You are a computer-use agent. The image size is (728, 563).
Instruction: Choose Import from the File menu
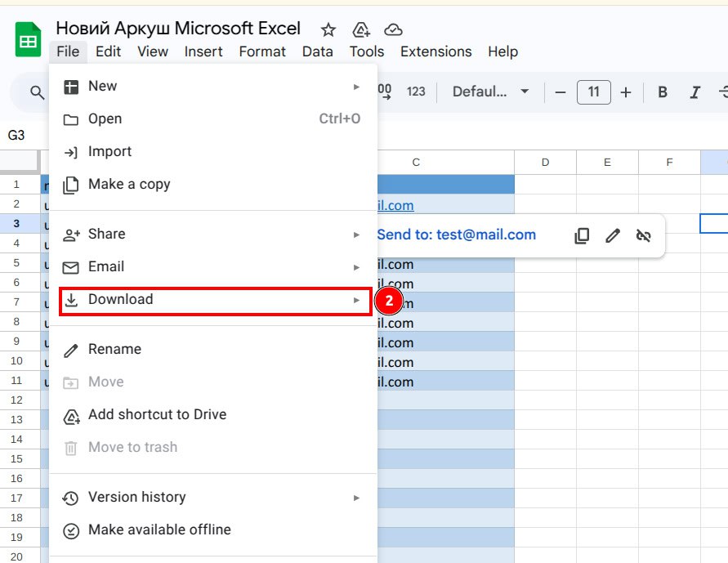coord(213,152)
